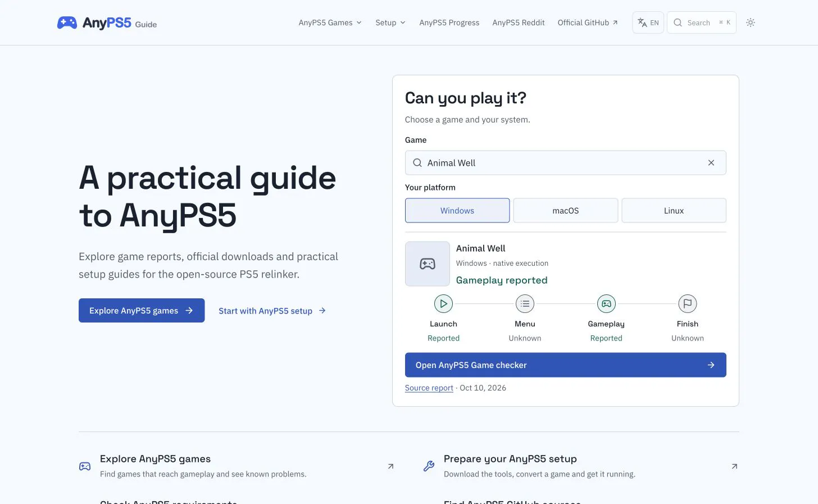This screenshot has height=504, width=818.
Task: Click the Game input showing Animal Well
Action: [x=566, y=163]
